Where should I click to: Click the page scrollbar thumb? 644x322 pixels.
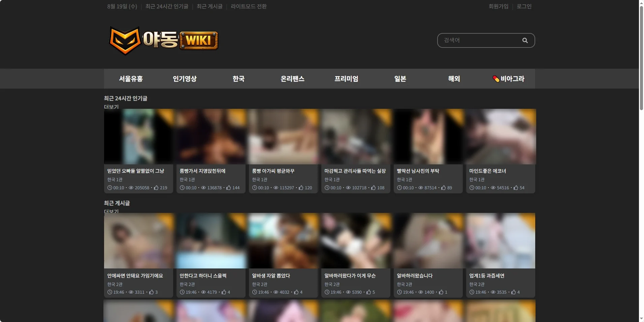click(x=641, y=58)
